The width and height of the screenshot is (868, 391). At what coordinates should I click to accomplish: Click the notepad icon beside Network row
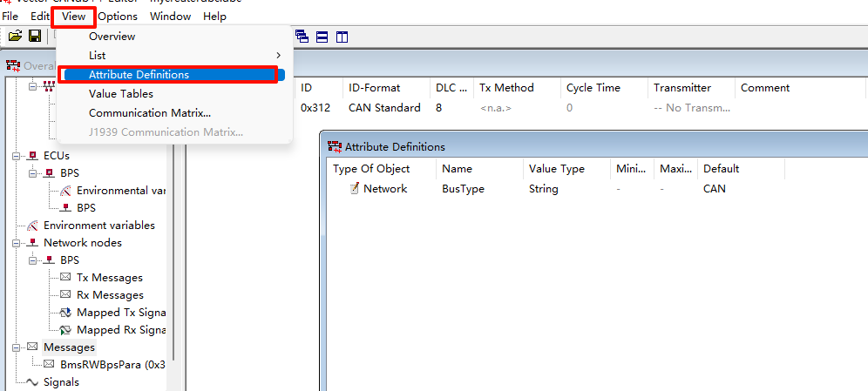click(355, 189)
